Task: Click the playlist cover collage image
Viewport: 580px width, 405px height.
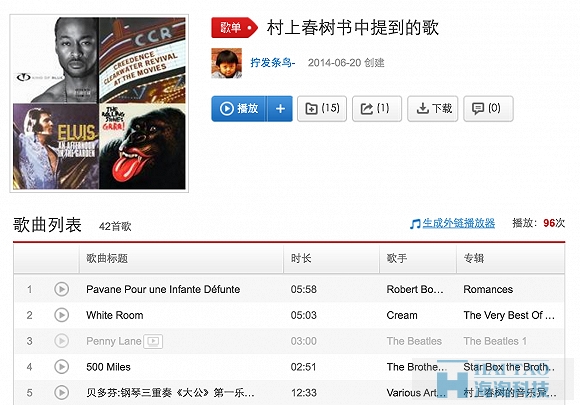Action: point(99,104)
